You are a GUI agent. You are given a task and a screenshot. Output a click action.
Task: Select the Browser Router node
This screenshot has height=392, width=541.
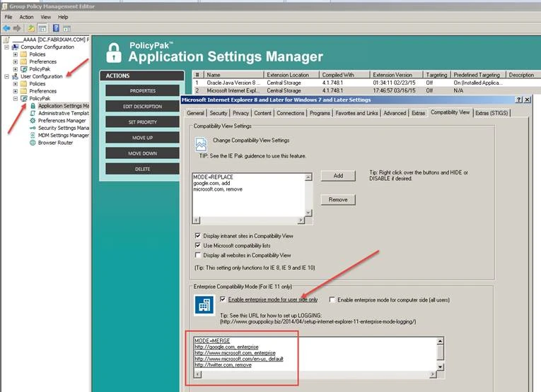coord(55,143)
